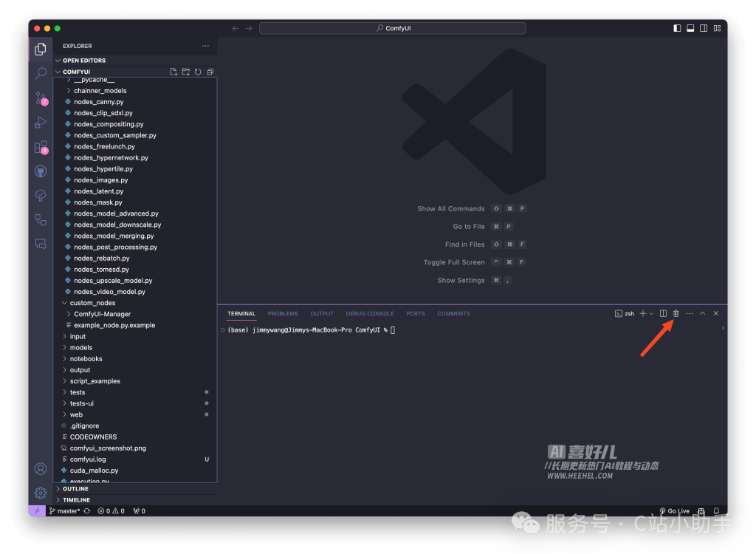Open ports forwarded status item
The image size is (756, 554).
pyautogui.click(x=140, y=511)
